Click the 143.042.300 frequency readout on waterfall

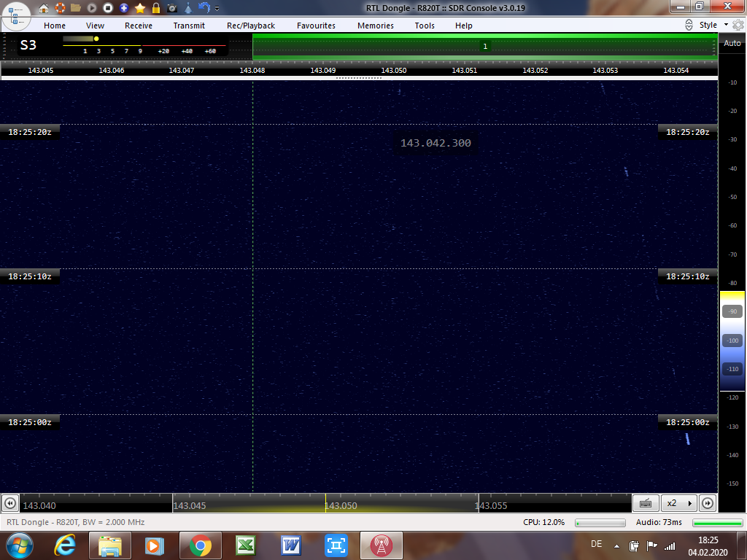[x=436, y=143]
